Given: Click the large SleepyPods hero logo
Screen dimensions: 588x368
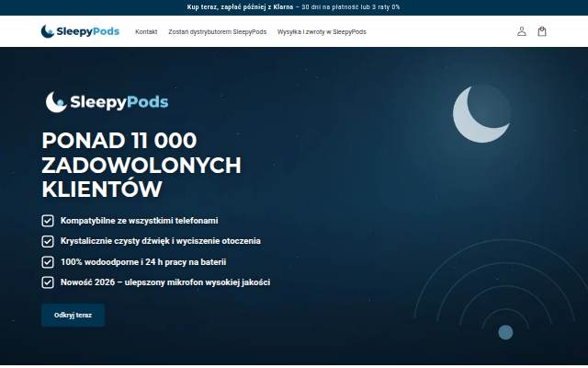Looking at the screenshot, I should [x=107, y=102].
